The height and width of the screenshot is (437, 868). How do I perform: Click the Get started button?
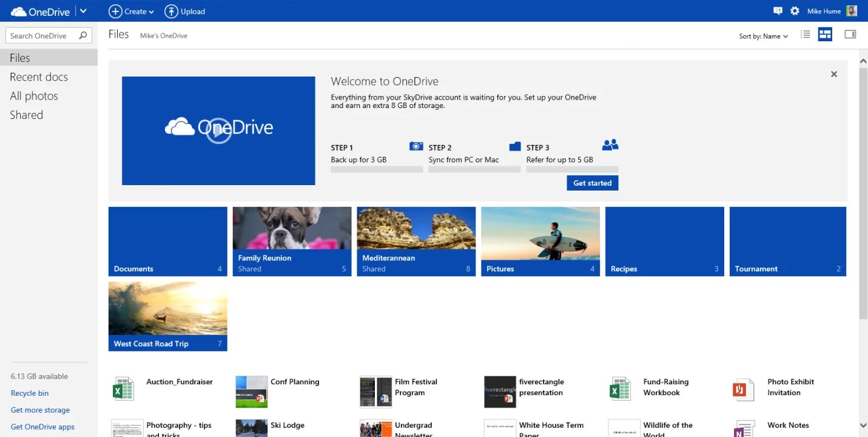(x=593, y=183)
